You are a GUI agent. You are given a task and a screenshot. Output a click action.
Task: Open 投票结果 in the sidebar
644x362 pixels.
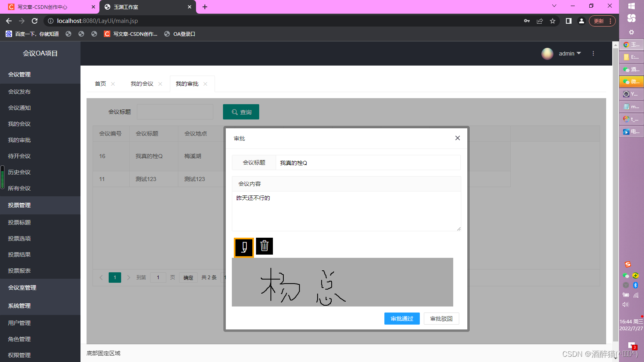click(40, 255)
